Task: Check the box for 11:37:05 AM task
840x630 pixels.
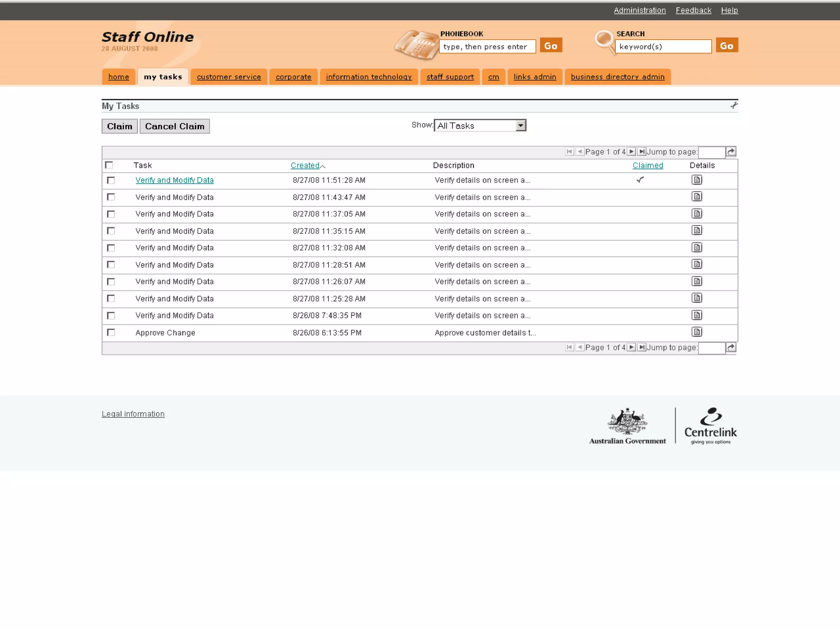Action: (111, 214)
